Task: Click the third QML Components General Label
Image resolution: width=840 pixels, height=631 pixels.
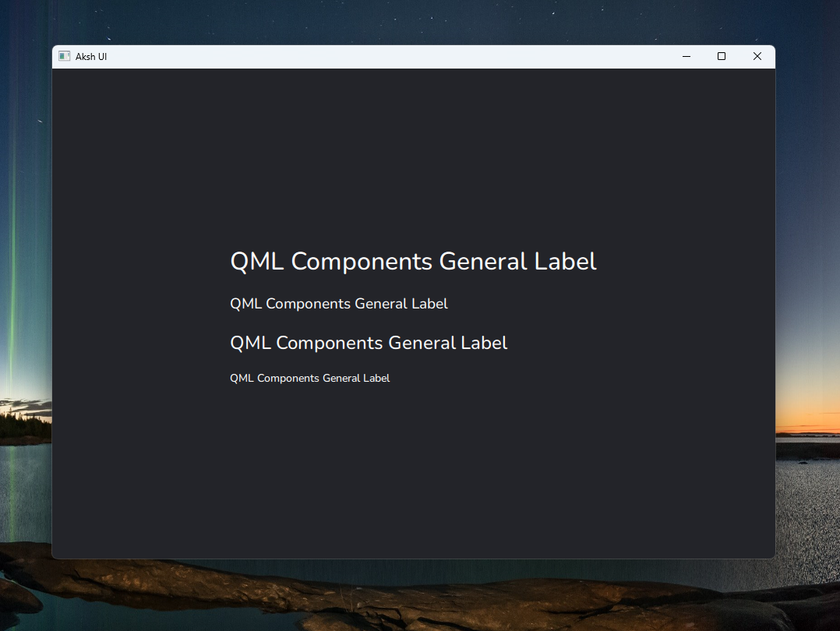Action: pos(369,343)
